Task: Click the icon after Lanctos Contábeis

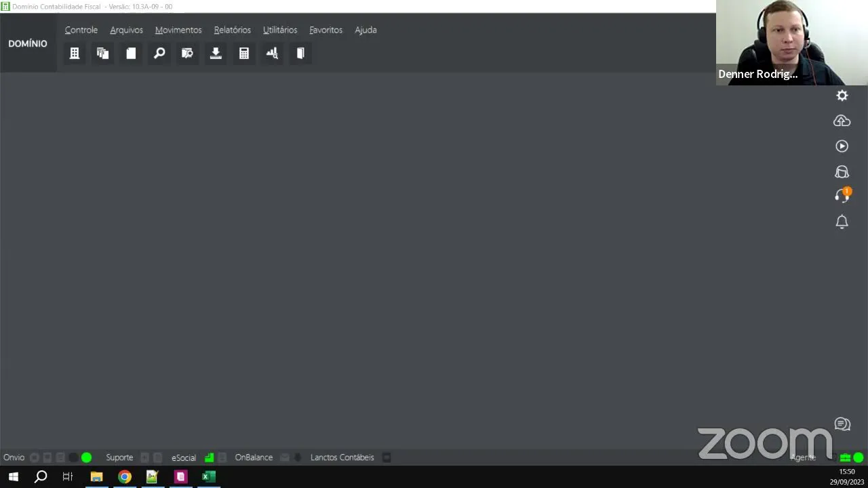Action: [x=387, y=457]
